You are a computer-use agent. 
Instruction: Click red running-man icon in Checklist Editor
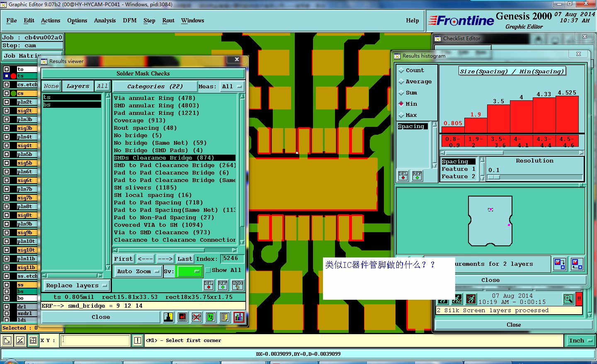[471, 299]
